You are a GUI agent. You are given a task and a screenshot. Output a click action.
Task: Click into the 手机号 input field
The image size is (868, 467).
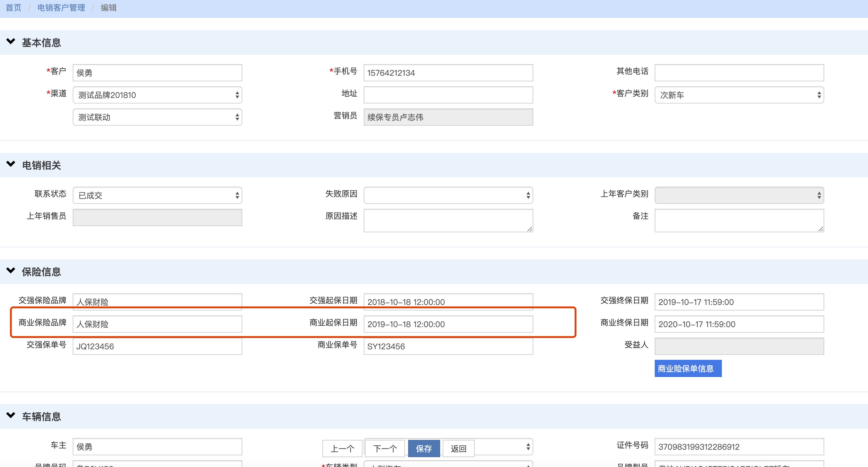tap(448, 73)
